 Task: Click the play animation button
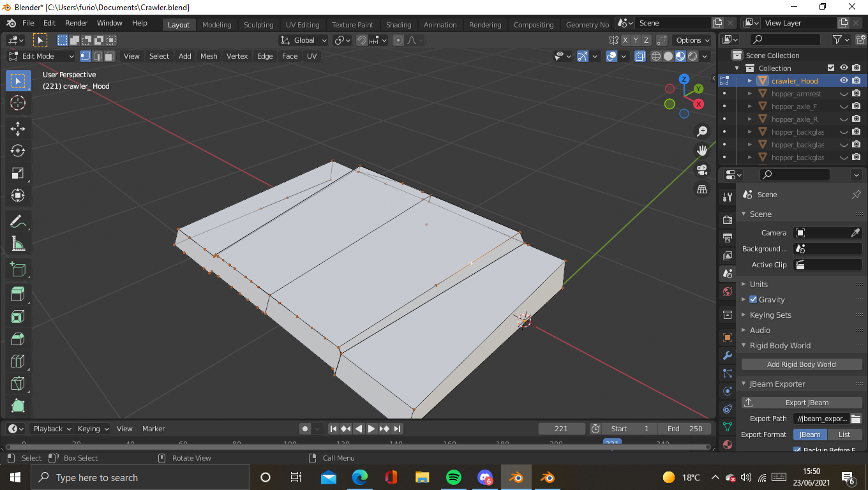(x=371, y=429)
